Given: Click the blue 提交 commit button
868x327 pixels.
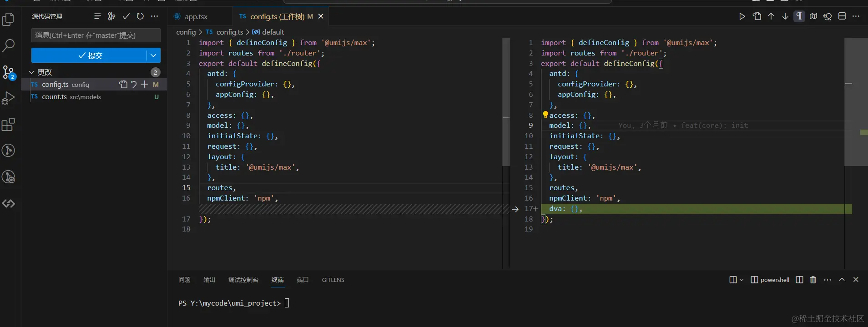Looking at the screenshot, I should [89, 55].
